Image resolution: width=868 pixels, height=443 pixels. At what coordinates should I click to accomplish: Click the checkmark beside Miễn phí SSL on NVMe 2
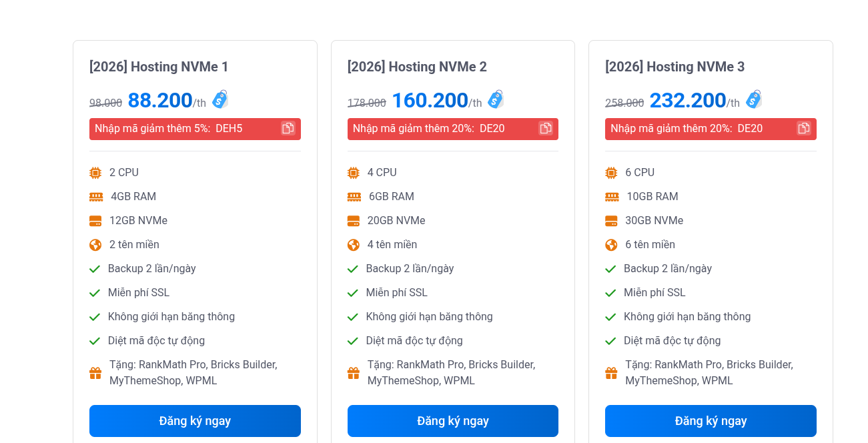(352, 292)
